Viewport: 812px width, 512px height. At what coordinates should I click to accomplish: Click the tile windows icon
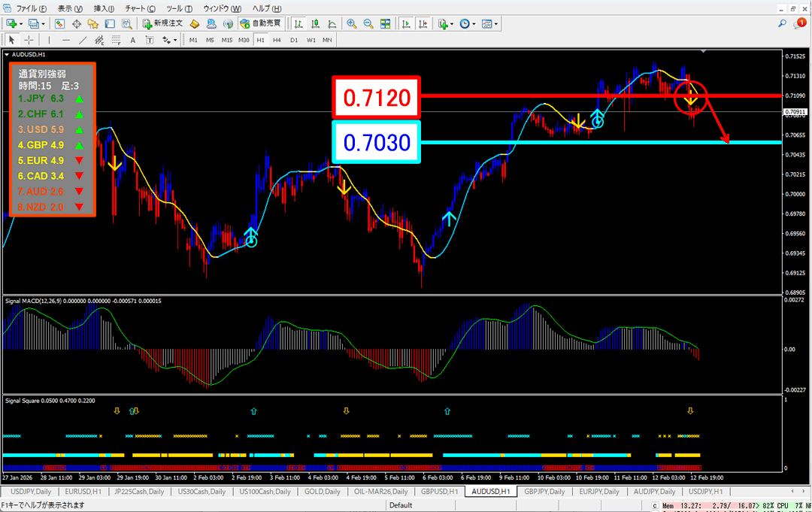point(385,24)
